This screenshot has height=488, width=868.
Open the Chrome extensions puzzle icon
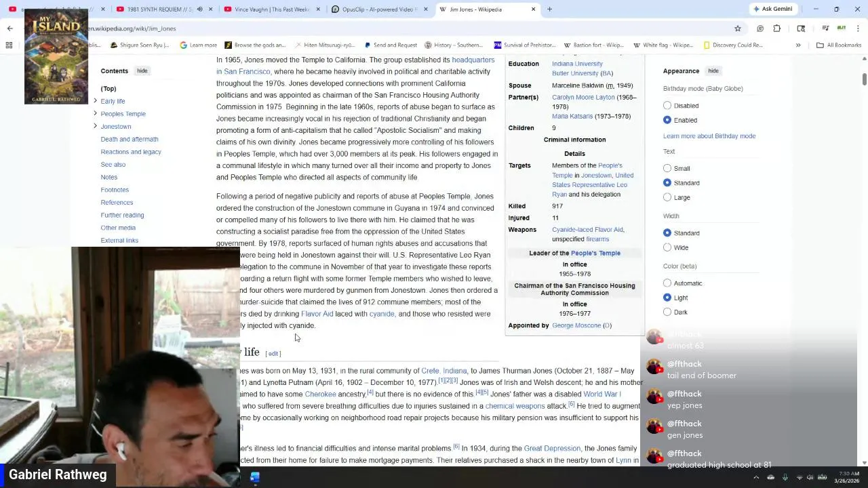tap(777, 28)
